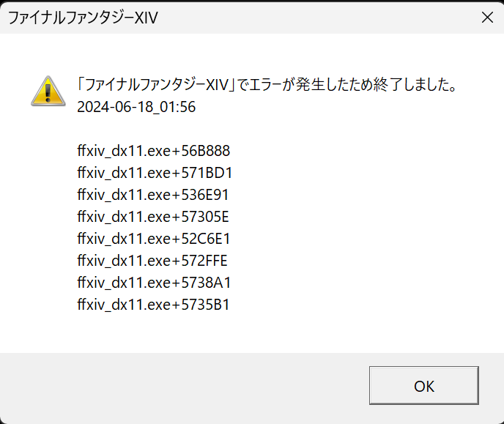Click the hex offset 5735B1

[205, 305]
